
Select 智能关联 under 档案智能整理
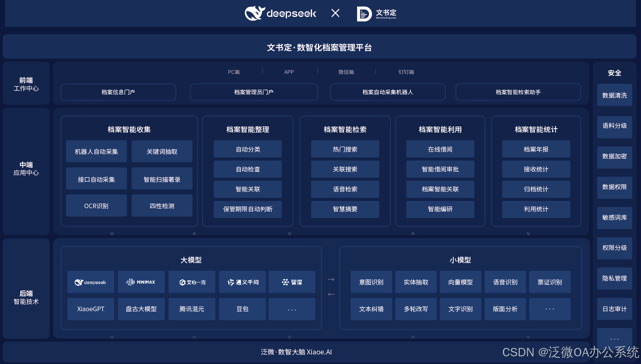pos(248,189)
